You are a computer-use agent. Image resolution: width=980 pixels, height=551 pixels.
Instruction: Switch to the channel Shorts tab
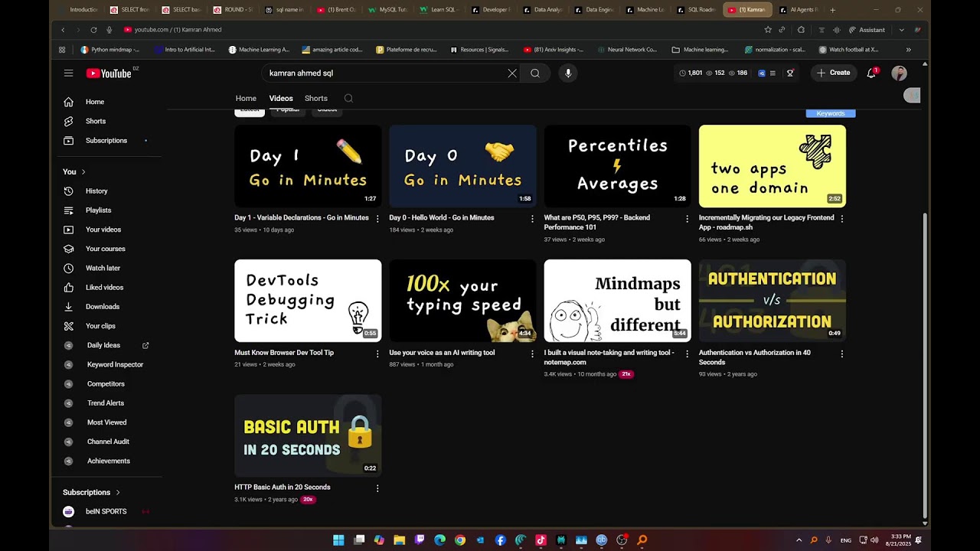pos(316,98)
